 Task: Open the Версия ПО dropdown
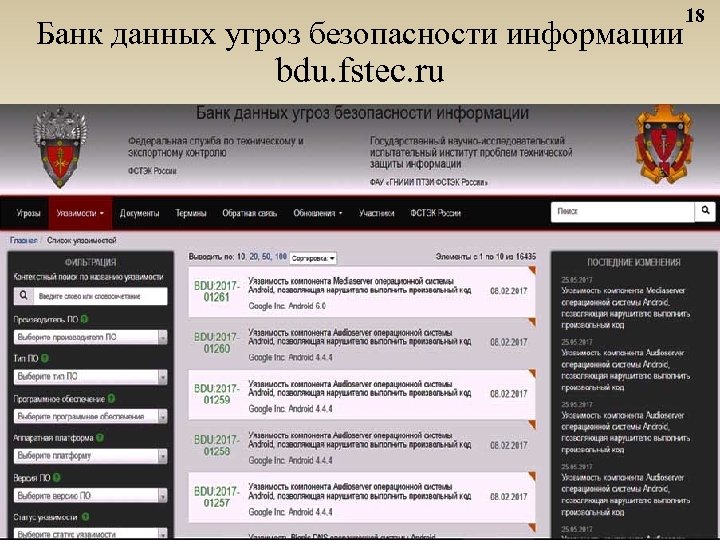pos(90,495)
